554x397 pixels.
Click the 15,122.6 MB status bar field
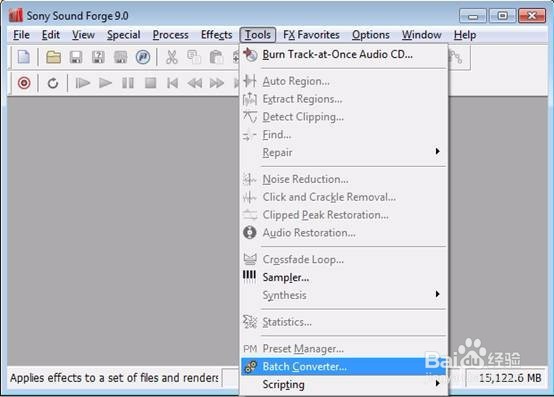click(507, 378)
